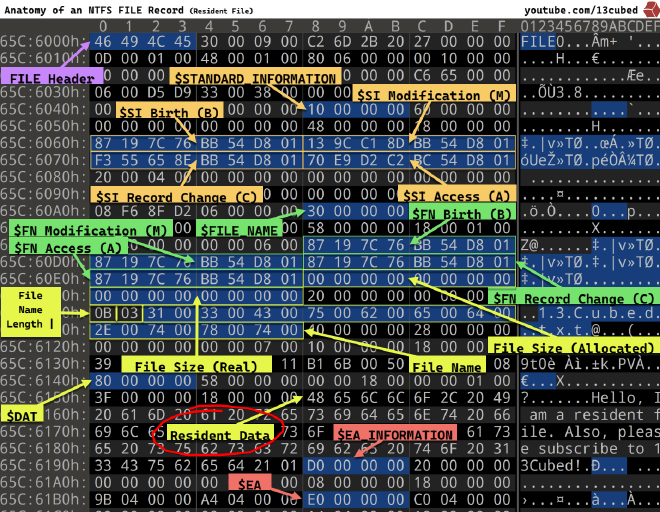Screen dimensions: 660x512
Task: Click the red-circled Resident Data label
Action: click(218, 435)
